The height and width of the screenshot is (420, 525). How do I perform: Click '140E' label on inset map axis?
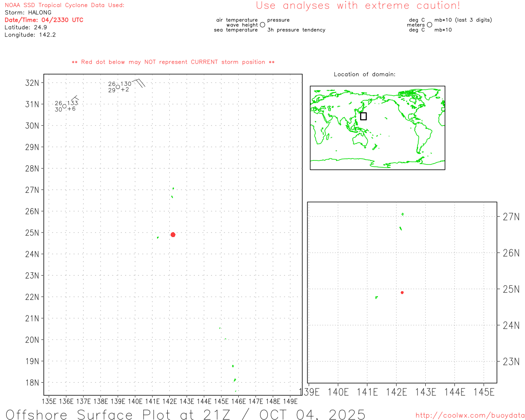[x=338, y=392]
